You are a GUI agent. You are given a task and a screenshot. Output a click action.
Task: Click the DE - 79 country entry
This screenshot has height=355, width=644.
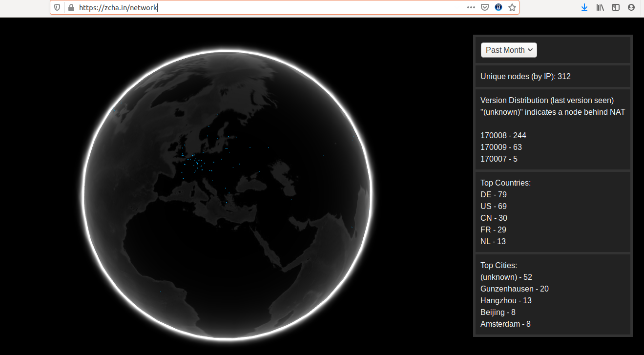(x=493, y=194)
